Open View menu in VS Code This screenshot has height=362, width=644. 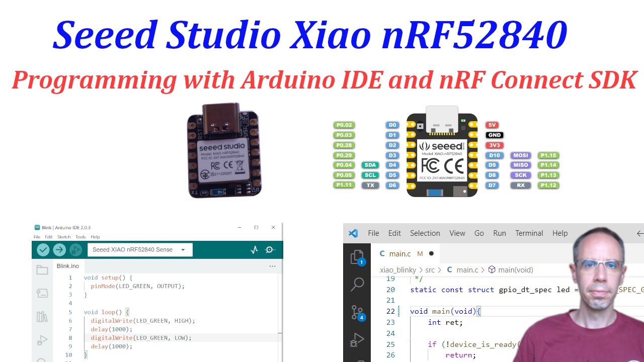tap(457, 233)
